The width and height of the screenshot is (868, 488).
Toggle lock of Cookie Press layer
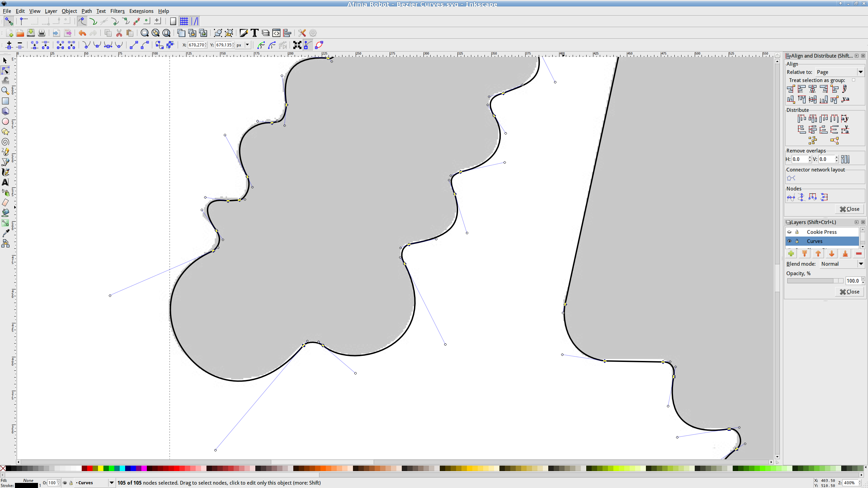[x=797, y=232]
